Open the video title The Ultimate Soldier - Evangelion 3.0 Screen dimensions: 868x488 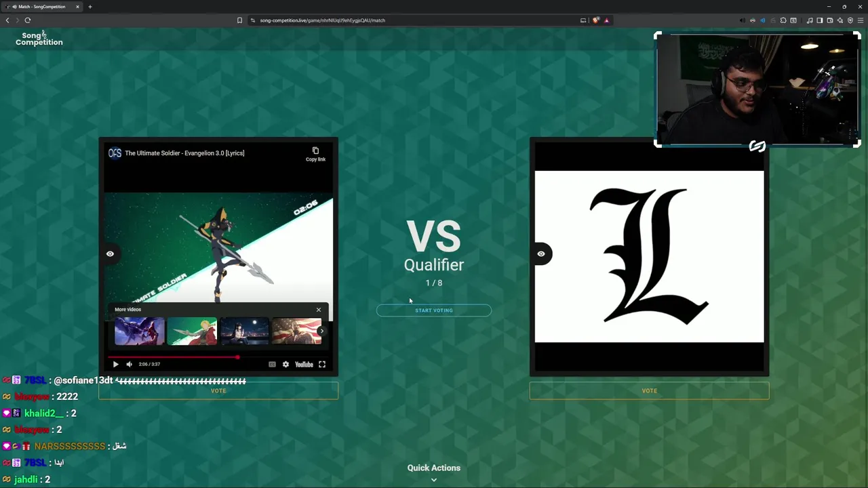[184, 153]
